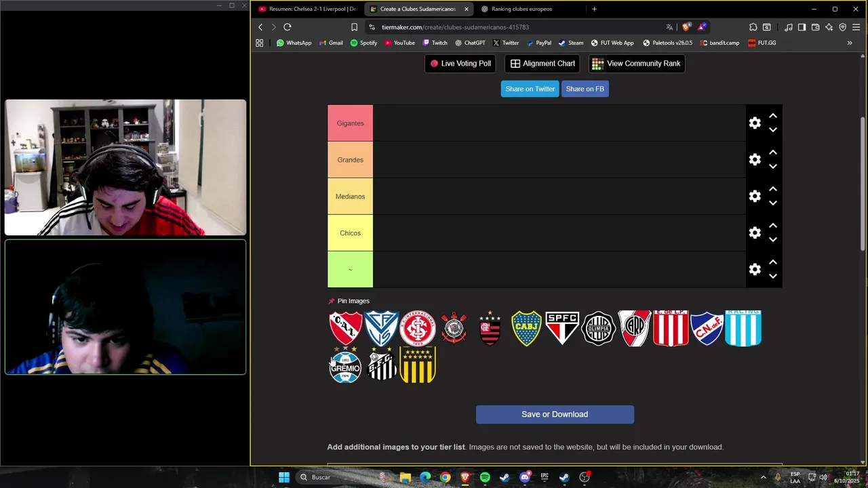Share on Twitter
This screenshot has height=488, width=868.
click(x=530, y=89)
